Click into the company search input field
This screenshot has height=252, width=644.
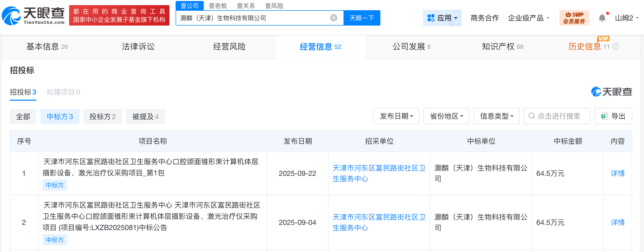pos(253,18)
